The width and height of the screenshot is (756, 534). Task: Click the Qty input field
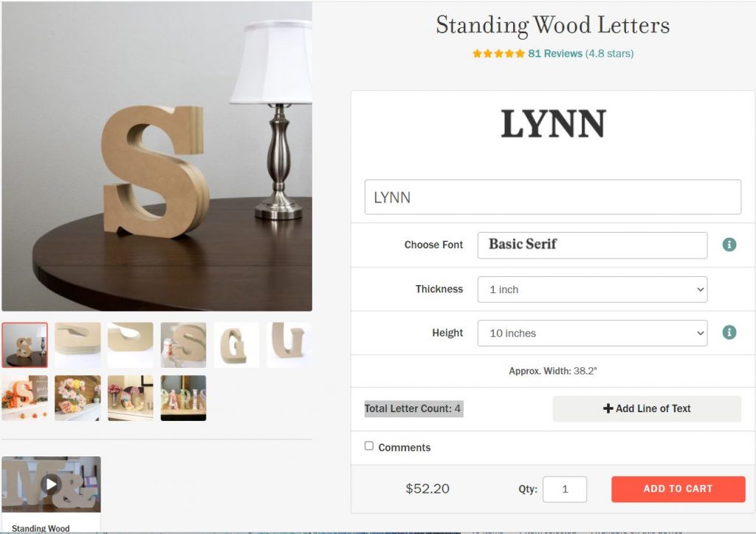click(565, 489)
